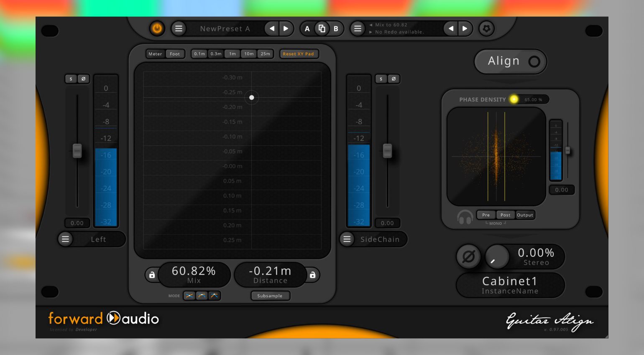Select the A comparison slot
This screenshot has height=355, width=644.
pos(307,28)
